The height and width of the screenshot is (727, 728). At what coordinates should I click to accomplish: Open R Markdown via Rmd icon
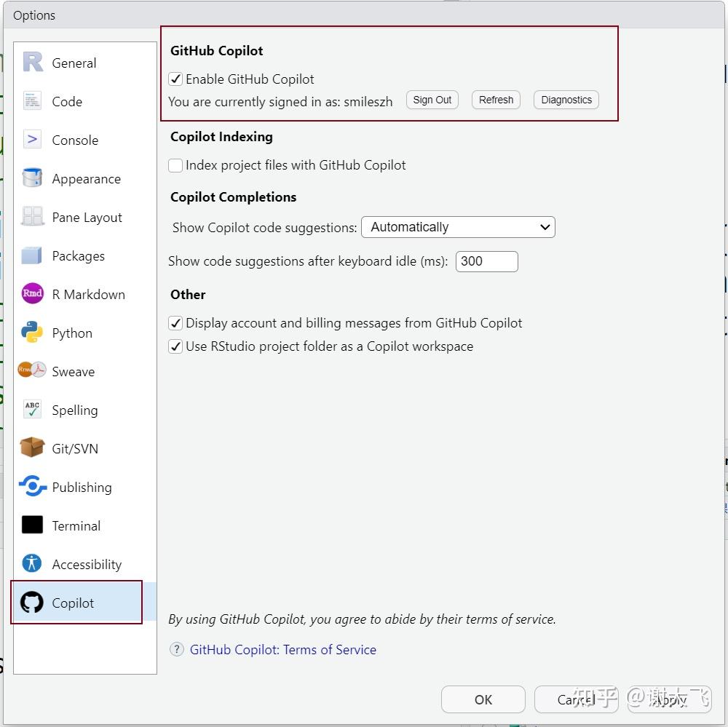[x=33, y=294]
